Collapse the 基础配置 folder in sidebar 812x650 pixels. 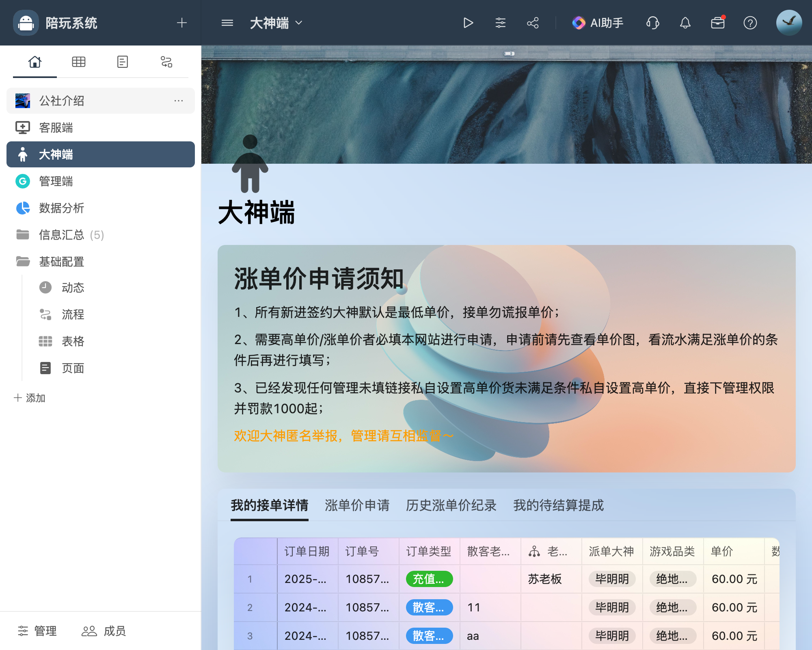pos(61,262)
